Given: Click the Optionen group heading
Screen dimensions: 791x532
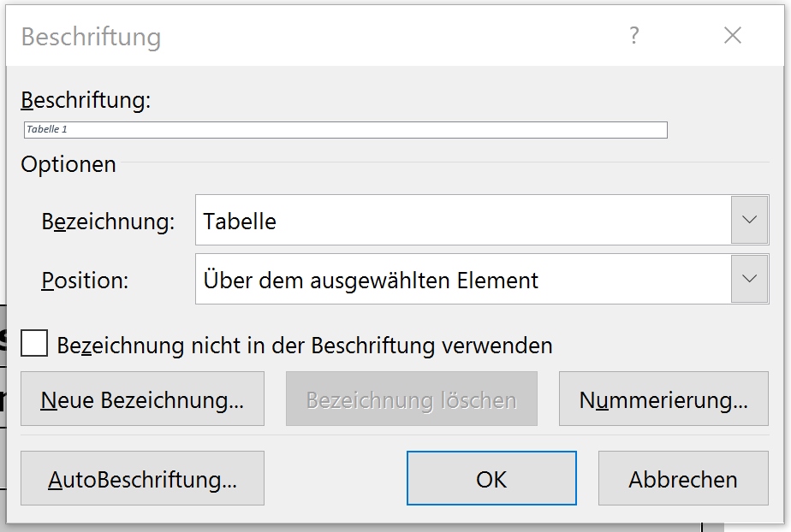Looking at the screenshot, I should click(x=68, y=164).
